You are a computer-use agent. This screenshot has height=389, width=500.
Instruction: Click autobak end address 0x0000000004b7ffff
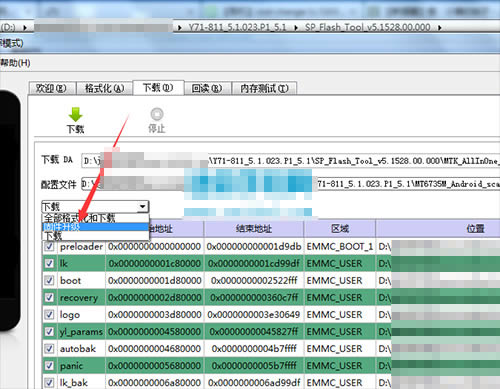[x=254, y=349]
